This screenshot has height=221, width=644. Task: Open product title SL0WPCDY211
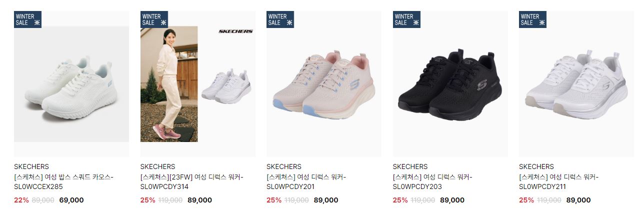[x=559, y=182]
